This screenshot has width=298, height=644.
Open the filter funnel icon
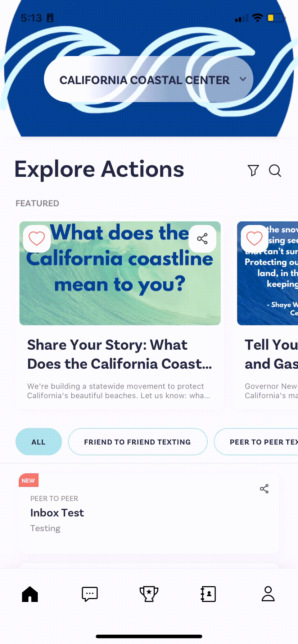[253, 170]
